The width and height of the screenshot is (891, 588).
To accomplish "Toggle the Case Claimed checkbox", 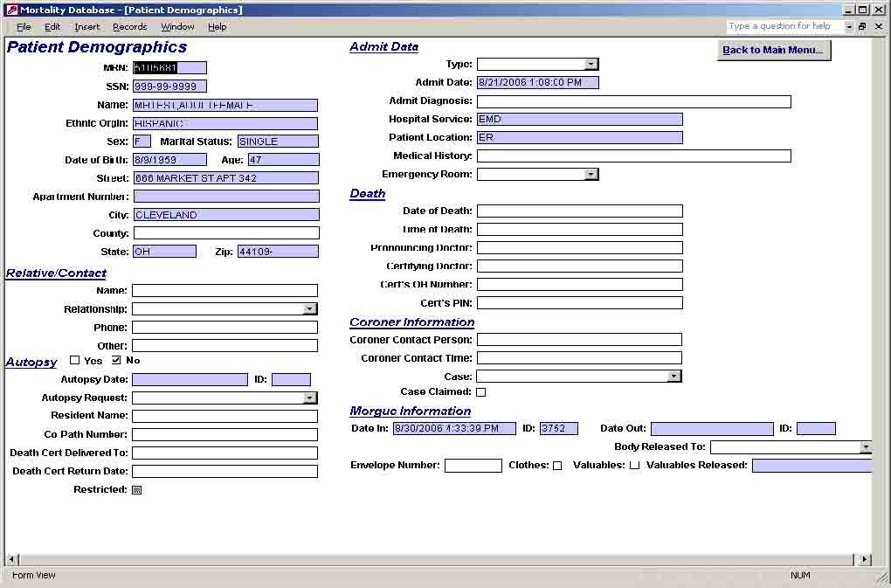I will click(x=480, y=392).
